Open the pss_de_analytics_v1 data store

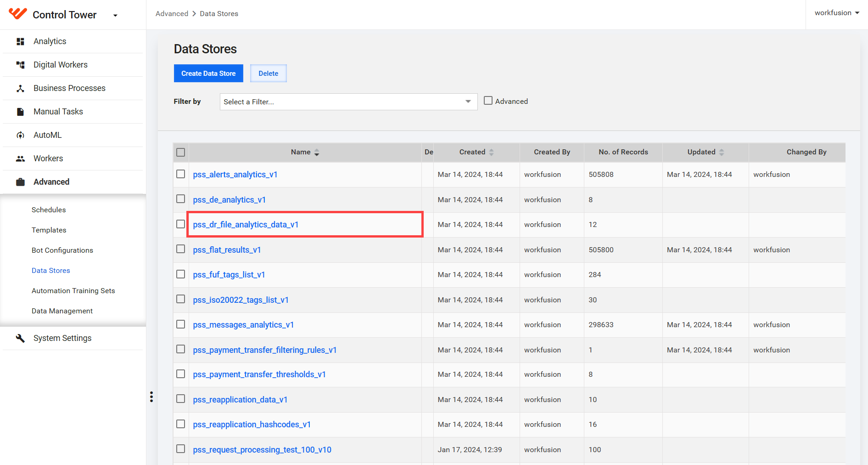click(x=230, y=200)
